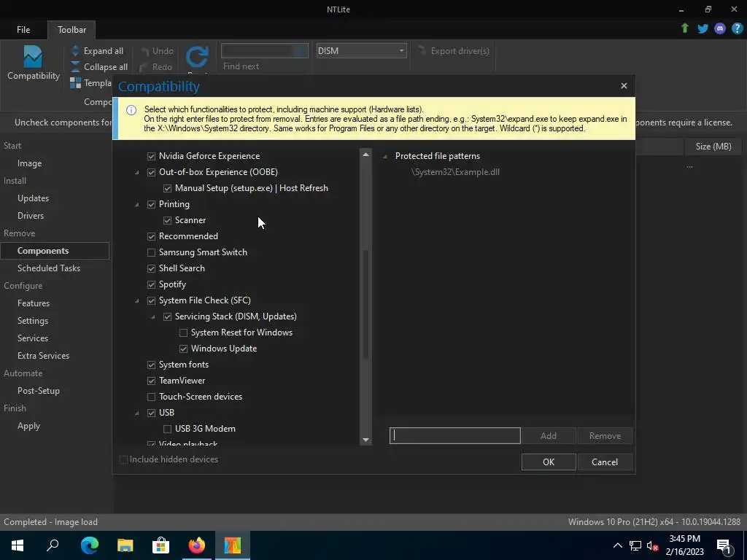Screen dimensions: 747x560
Task: Open the Twitter bird icon
Action: pos(703,28)
